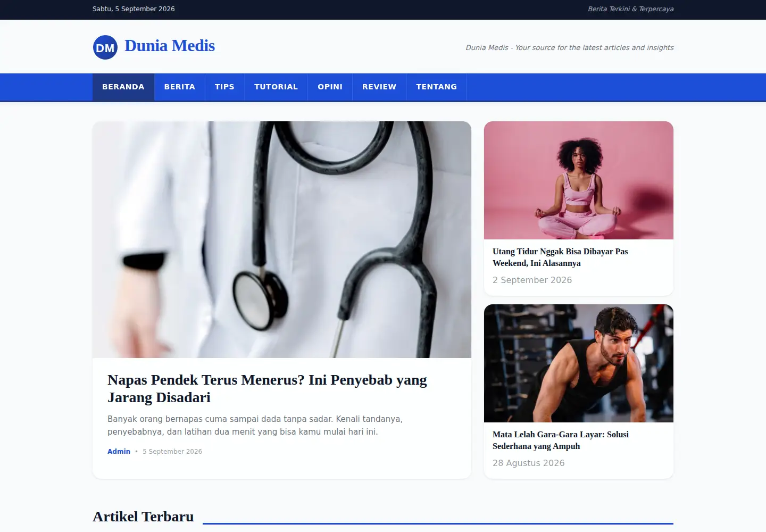Image resolution: width=766 pixels, height=532 pixels.
Task: Open the stethoscope featured image
Action: tap(282, 239)
